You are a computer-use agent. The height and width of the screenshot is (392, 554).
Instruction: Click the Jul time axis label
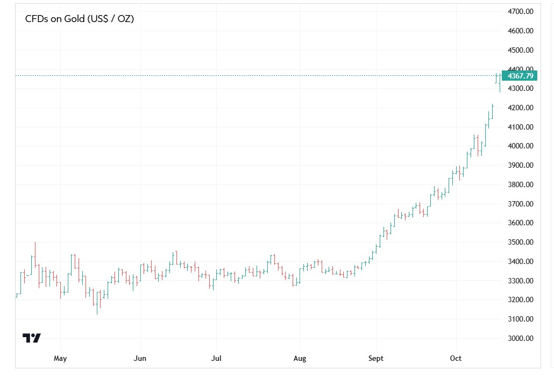(216, 359)
